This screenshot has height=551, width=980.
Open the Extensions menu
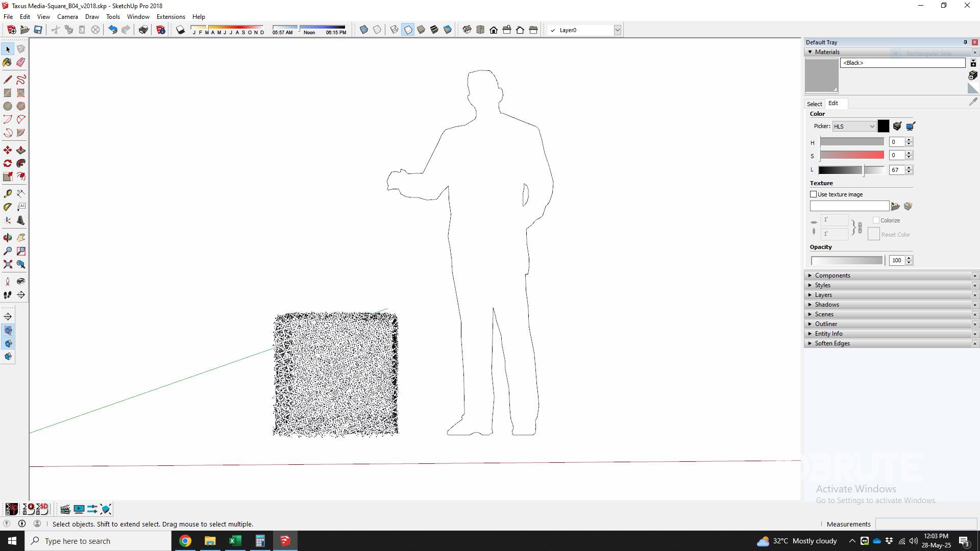pos(170,17)
